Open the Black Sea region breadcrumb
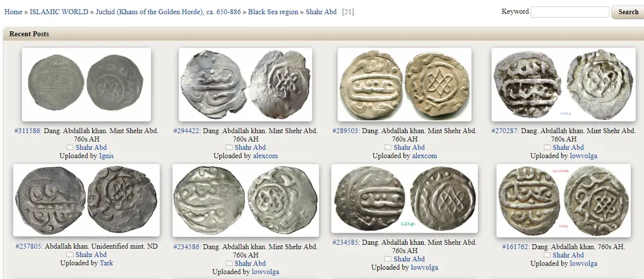This screenshot has width=644, height=279. tap(273, 12)
